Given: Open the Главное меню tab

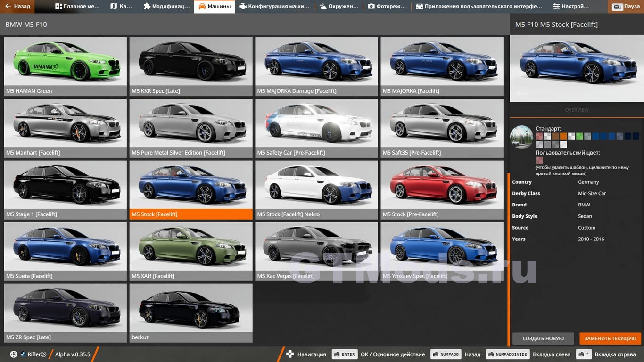Looking at the screenshot, I should (77, 7).
